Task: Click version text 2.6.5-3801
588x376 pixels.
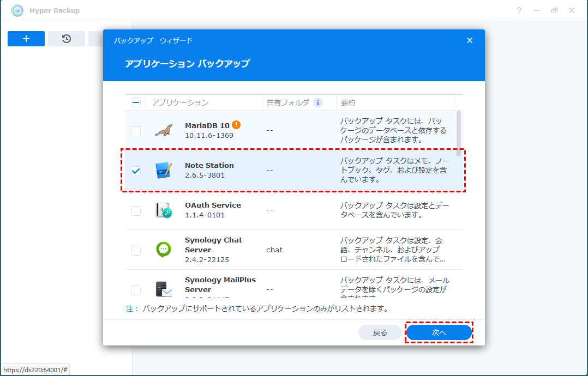Action: pos(205,175)
